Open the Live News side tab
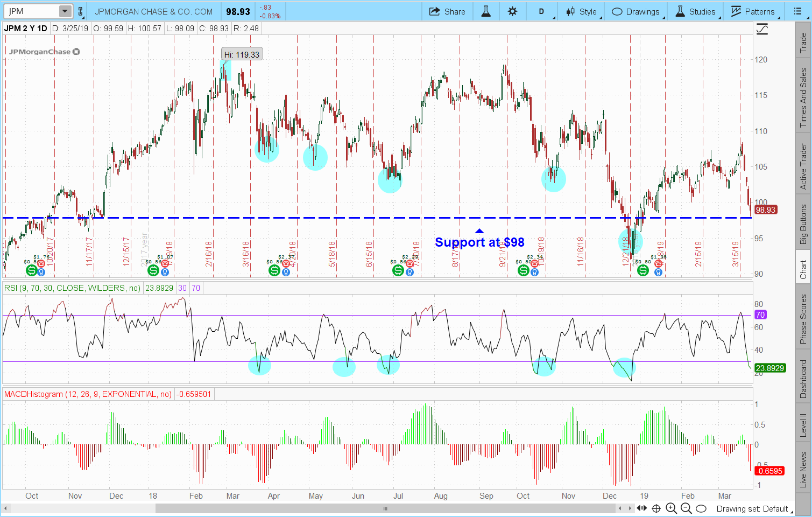 pyautogui.click(x=803, y=470)
